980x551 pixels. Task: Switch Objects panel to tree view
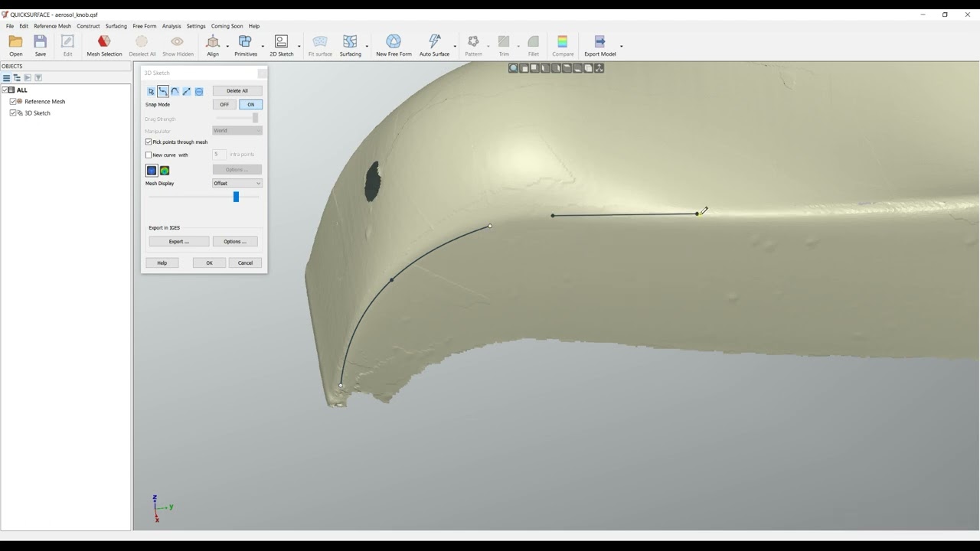pos(17,78)
